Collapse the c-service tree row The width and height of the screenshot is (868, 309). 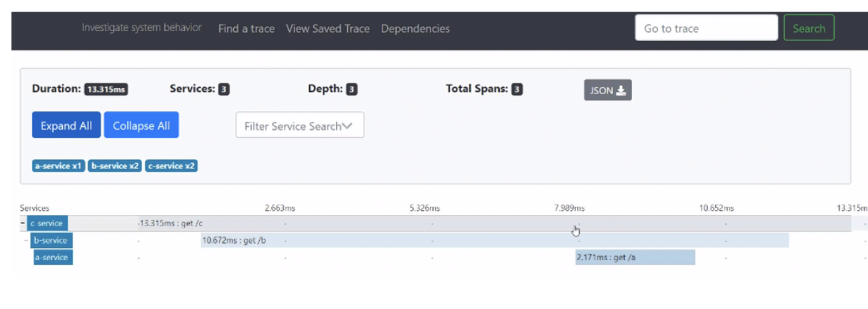(x=23, y=223)
